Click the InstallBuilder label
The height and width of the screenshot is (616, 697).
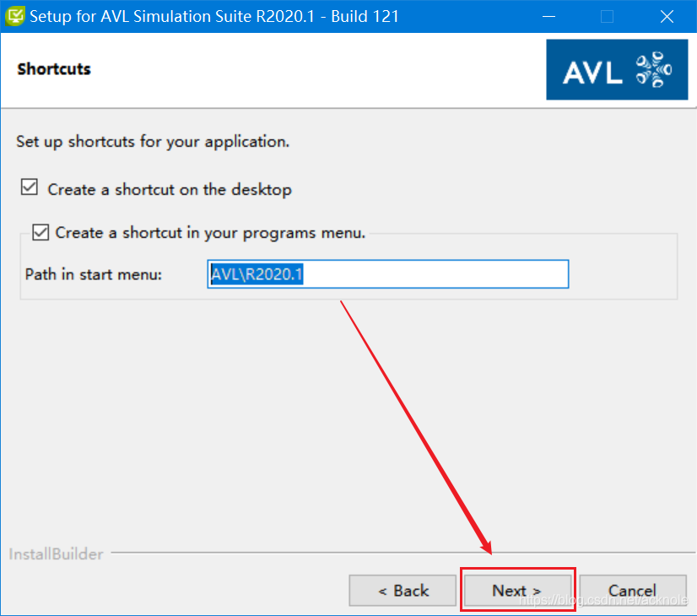point(56,554)
